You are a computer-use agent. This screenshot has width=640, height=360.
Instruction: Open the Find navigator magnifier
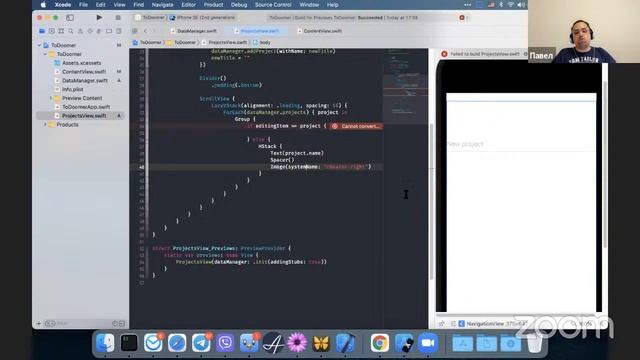pyautogui.click(x=71, y=31)
